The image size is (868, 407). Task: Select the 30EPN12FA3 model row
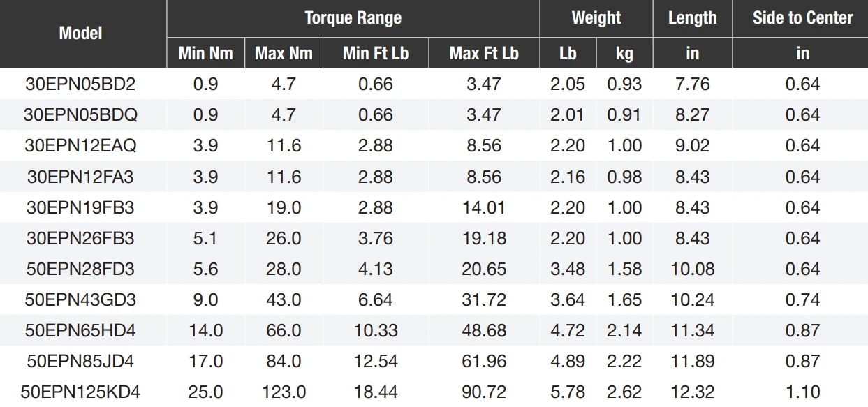tap(81, 177)
